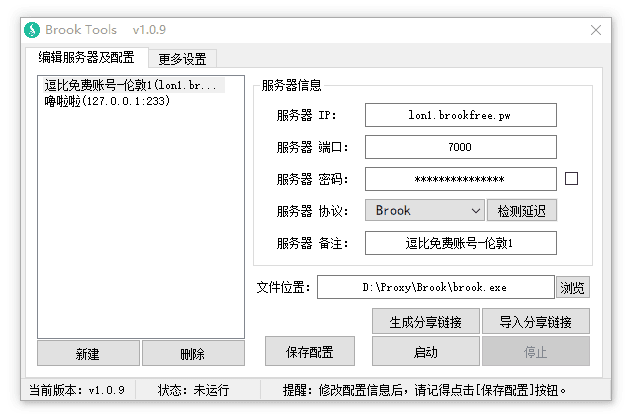
Task: Open the 服务器 协议 Brook dropdown
Action: tap(425, 211)
